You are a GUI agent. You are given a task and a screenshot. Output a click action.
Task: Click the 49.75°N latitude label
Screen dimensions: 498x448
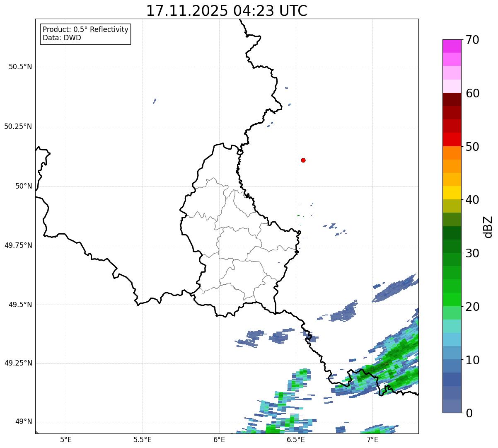point(18,245)
